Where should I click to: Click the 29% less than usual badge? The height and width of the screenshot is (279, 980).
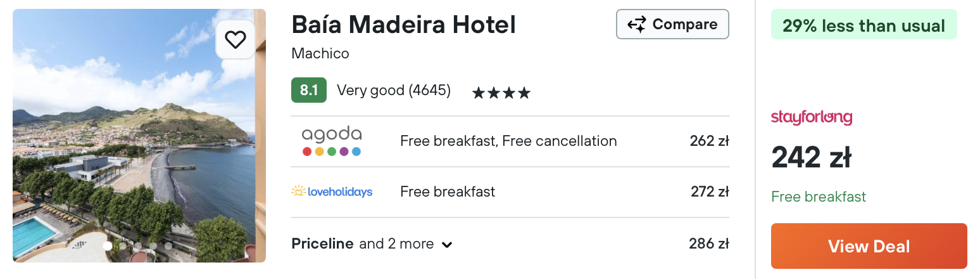pos(864,25)
